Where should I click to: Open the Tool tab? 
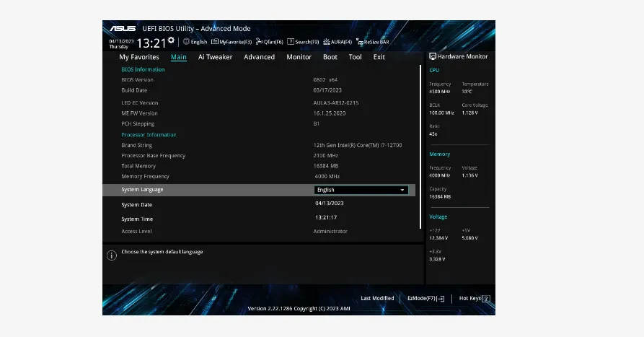click(356, 57)
